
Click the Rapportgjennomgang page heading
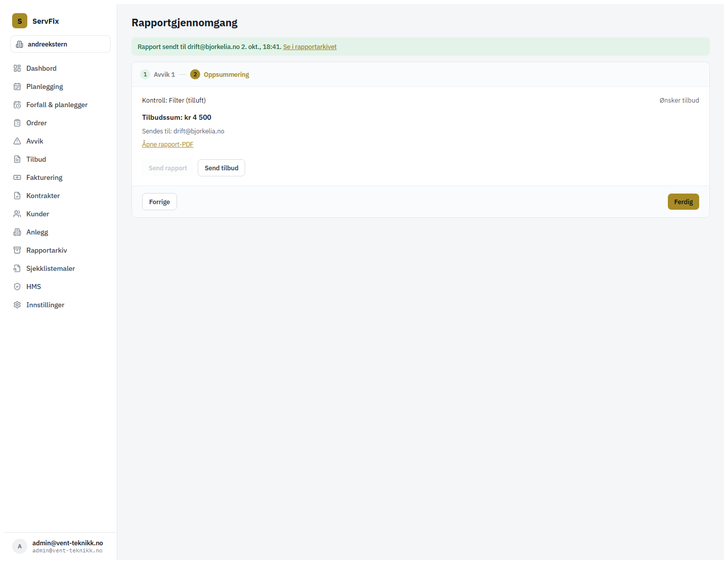point(185,22)
